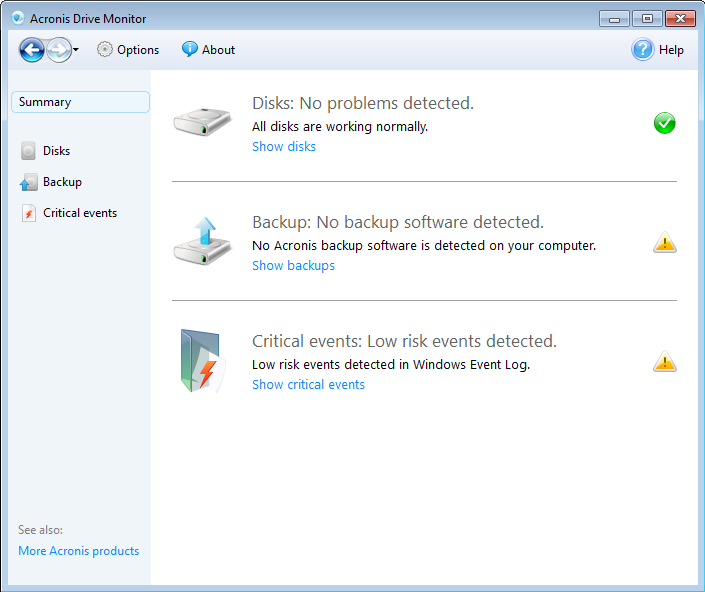Viewport: 705px width, 592px height.
Task: Click the Acronis Drive Monitor title icon
Action: [x=18, y=18]
